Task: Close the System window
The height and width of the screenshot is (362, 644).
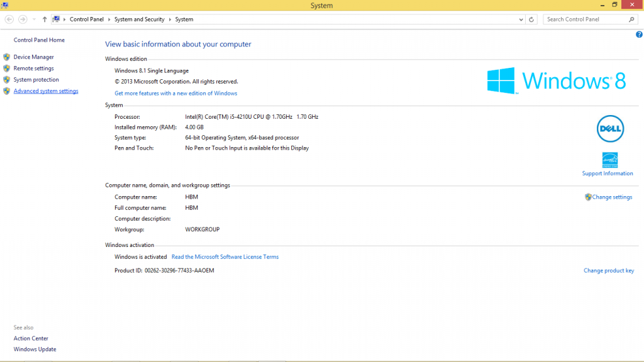Action: click(632, 4)
